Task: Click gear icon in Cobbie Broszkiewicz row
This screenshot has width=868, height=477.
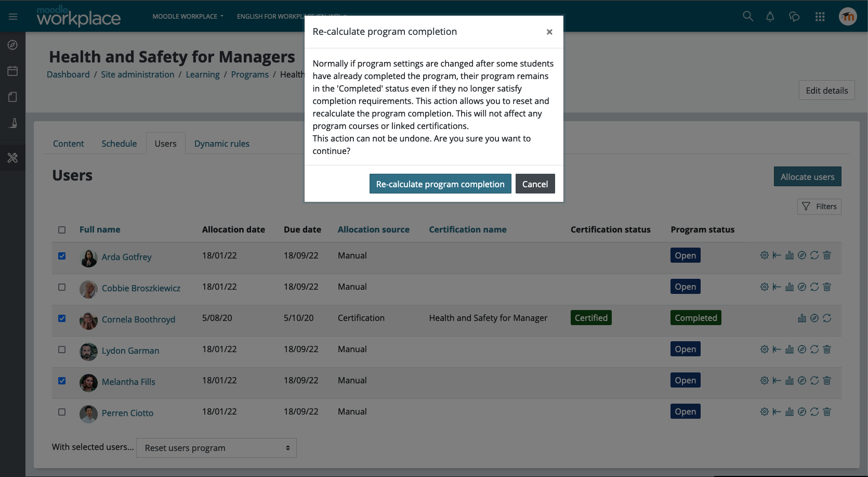Action: (x=764, y=287)
